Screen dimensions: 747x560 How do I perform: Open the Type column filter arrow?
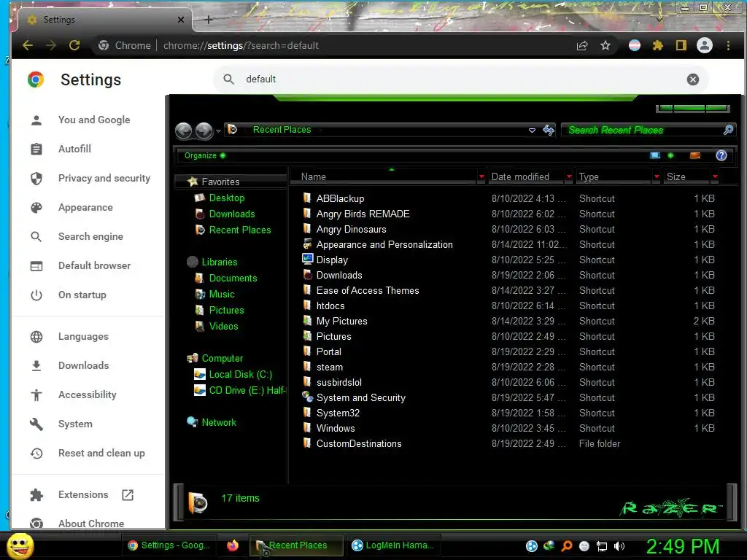657,176
